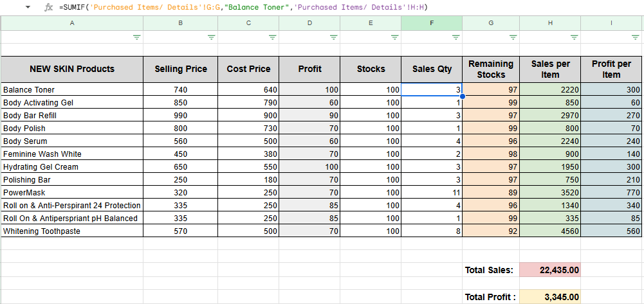Open filter icon in column D
Viewport: 644px width, 304px height.
(333, 37)
